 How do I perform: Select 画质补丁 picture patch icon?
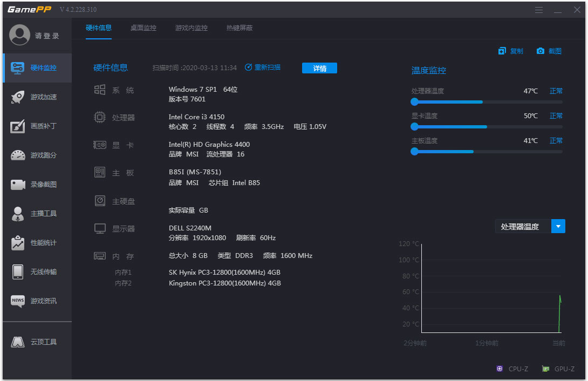click(18, 126)
